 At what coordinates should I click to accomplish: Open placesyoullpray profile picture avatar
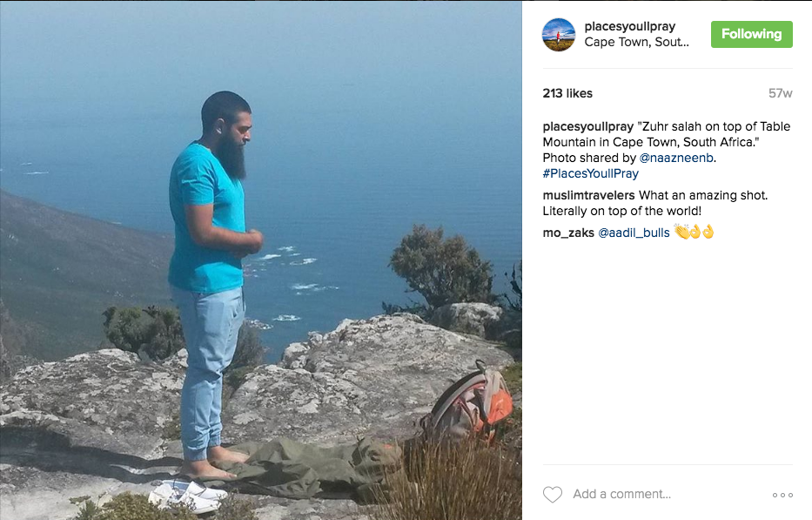coord(558,35)
